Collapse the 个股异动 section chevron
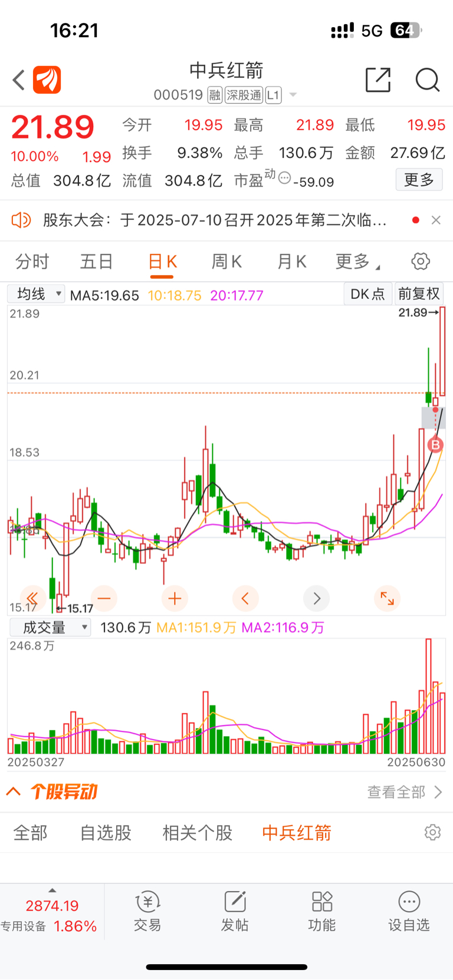Screen dimensions: 453x980 [14, 791]
